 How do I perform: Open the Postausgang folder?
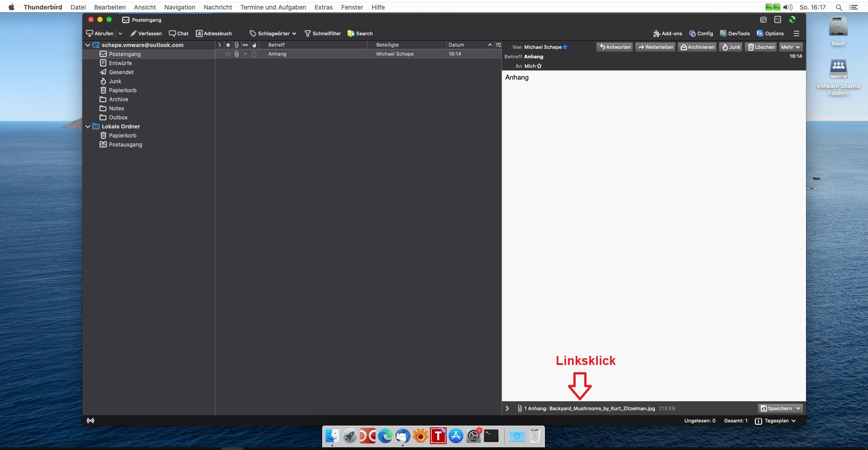click(148, 145)
